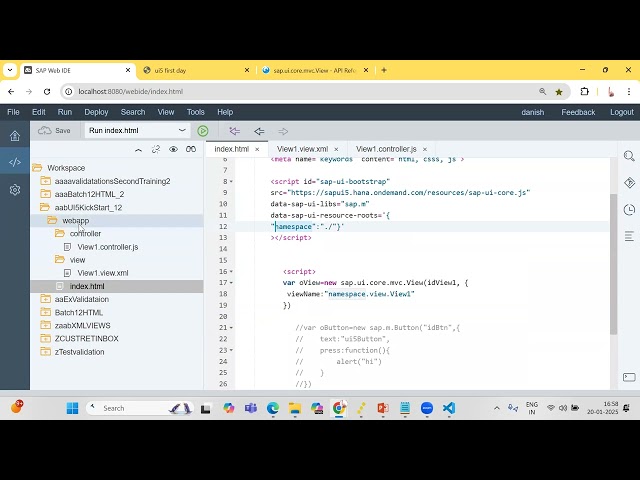
Task: Switch to the ui5 first day browser tab
Action: [170, 70]
